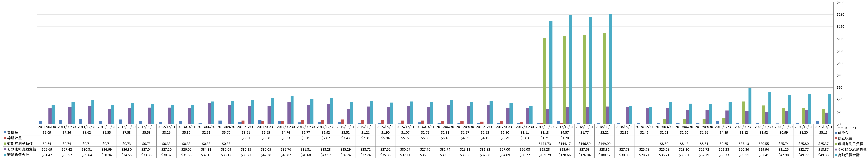
Task: Select the 2020/03/31 column header
Action: [744, 127]
